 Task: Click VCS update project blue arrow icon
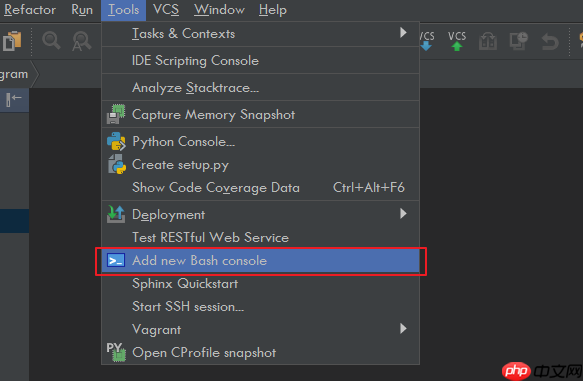[427, 41]
